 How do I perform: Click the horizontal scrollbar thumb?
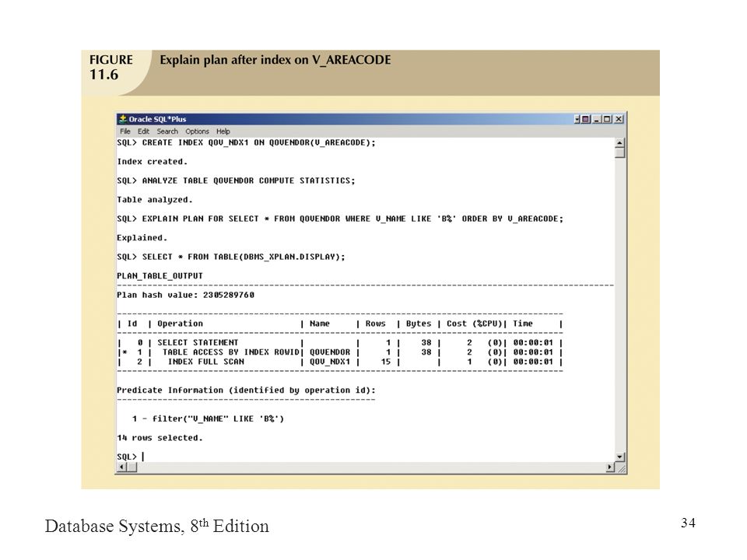(x=132, y=467)
